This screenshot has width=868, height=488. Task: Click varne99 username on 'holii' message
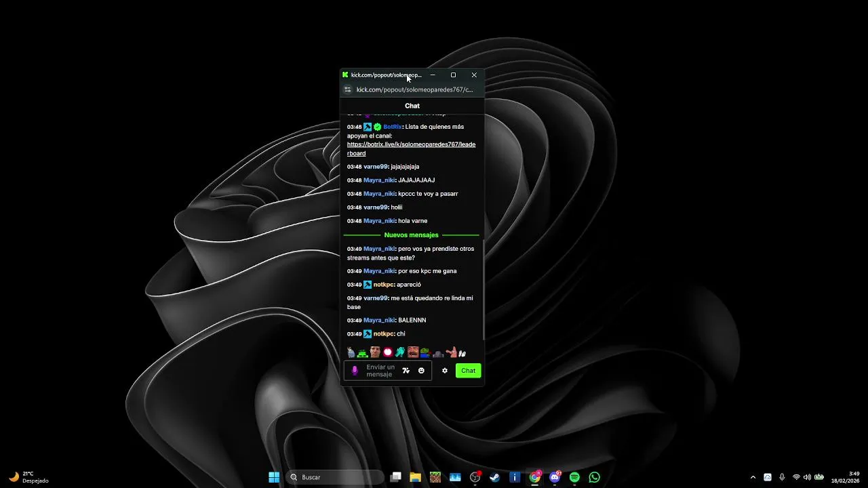[376, 207]
